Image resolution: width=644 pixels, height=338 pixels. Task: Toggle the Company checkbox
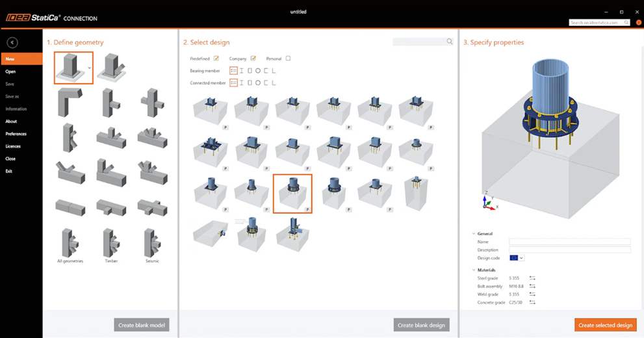point(253,58)
